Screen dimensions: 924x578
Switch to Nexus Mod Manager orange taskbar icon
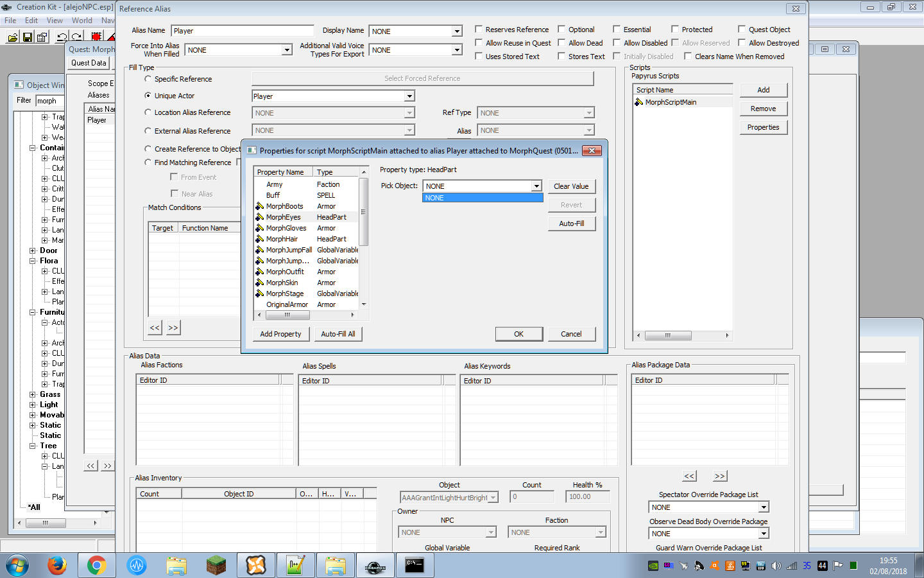[x=256, y=566]
